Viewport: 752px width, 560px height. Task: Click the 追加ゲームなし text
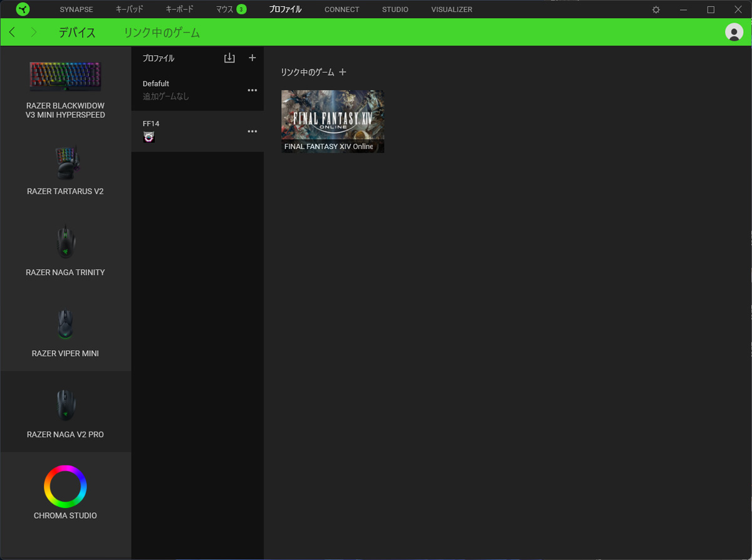(165, 96)
